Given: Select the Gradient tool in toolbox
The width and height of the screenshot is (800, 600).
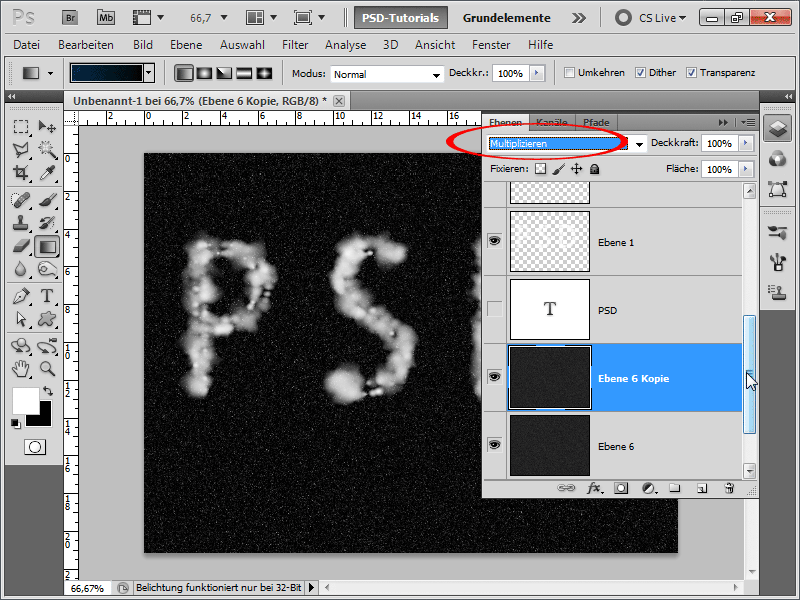Looking at the screenshot, I should pos(47,247).
